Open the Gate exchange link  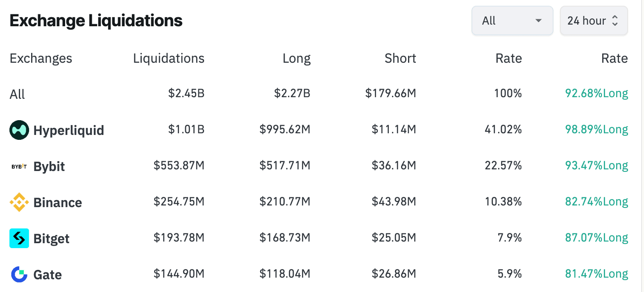(x=48, y=275)
